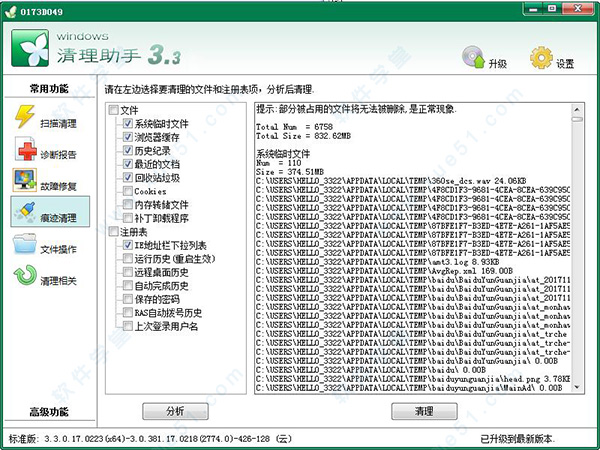Open the 设置 gear icon

(541, 58)
